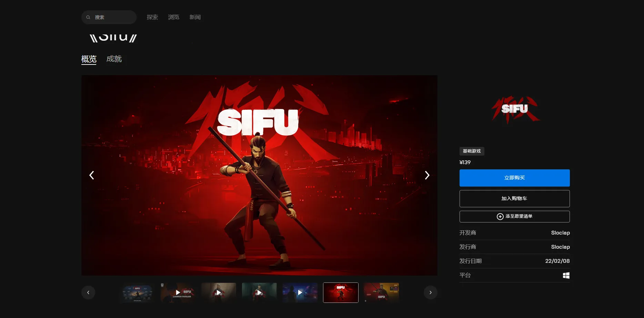Open the 新闻 news menu item
The width and height of the screenshot is (644, 318).
[195, 17]
